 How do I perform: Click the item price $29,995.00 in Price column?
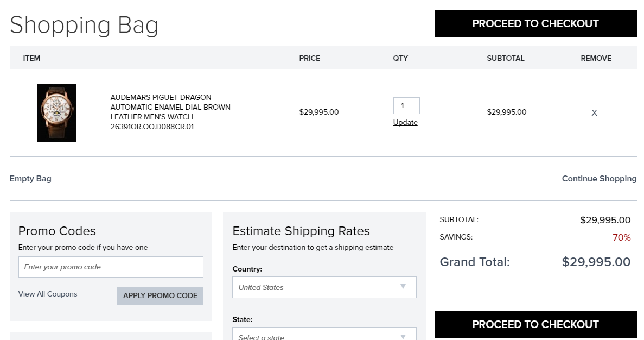319,112
